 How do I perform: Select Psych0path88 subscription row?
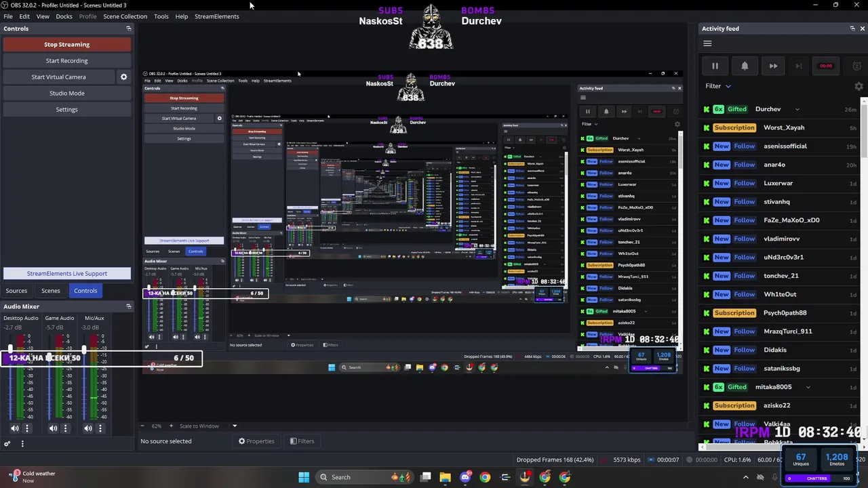[780, 313]
